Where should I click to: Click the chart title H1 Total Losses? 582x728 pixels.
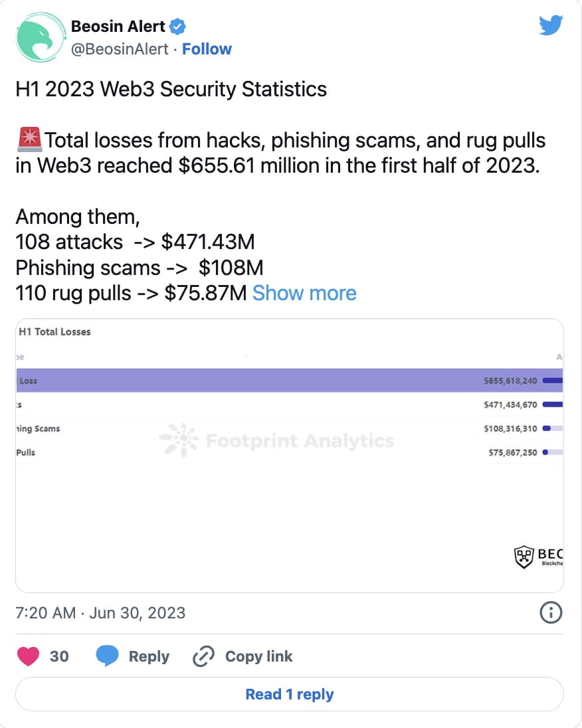(x=55, y=331)
